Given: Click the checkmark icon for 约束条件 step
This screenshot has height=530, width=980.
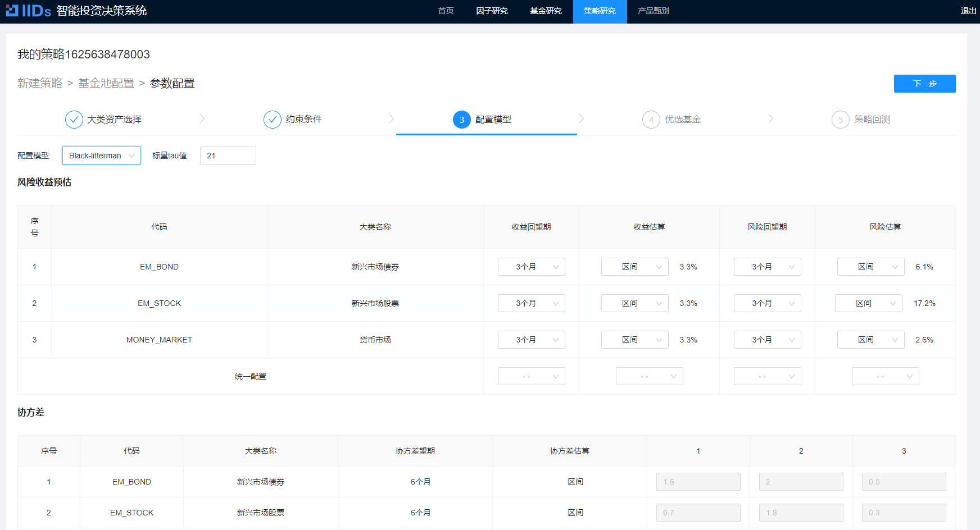Looking at the screenshot, I should pos(273,120).
